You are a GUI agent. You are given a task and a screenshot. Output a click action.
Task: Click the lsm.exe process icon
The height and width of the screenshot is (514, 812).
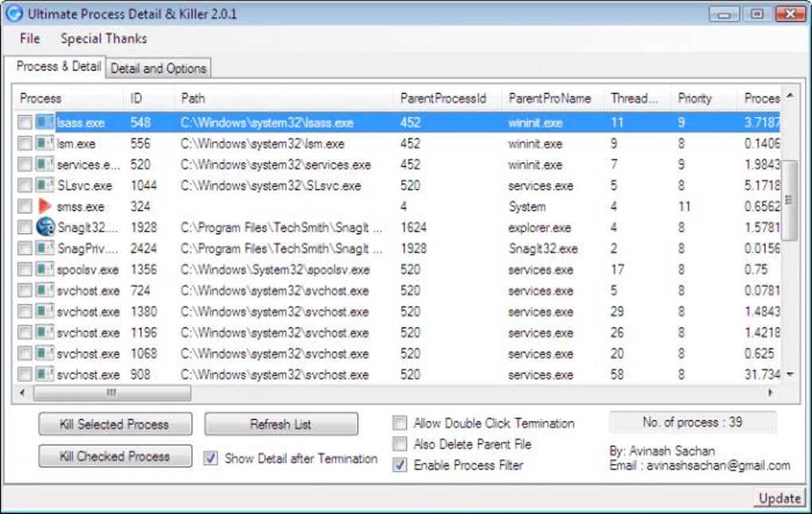pyautogui.click(x=45, y=143)
